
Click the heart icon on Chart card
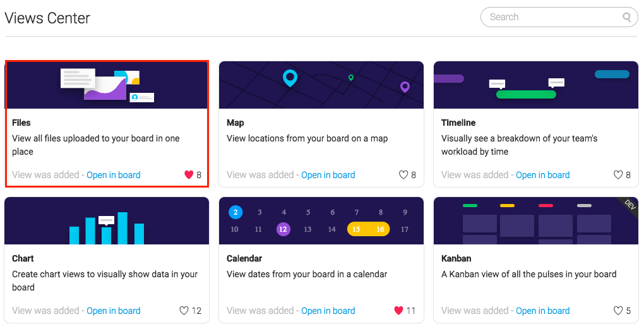tap(184, 311)
